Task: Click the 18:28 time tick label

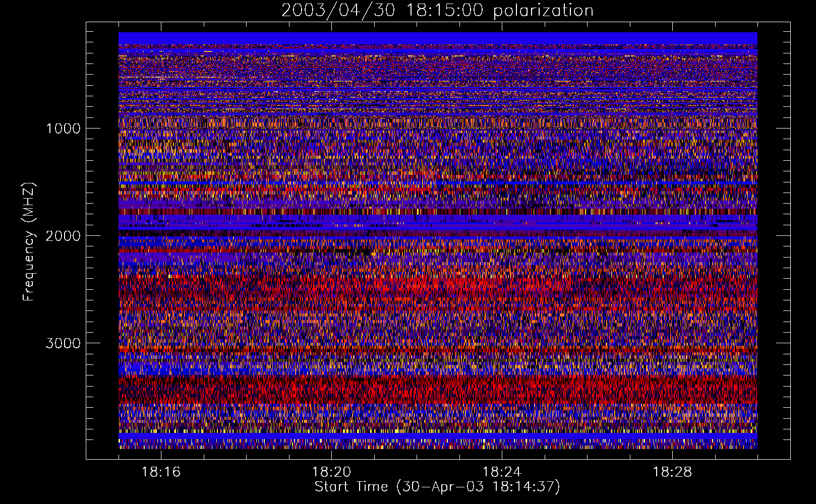Action: click(x=672, y=472)
